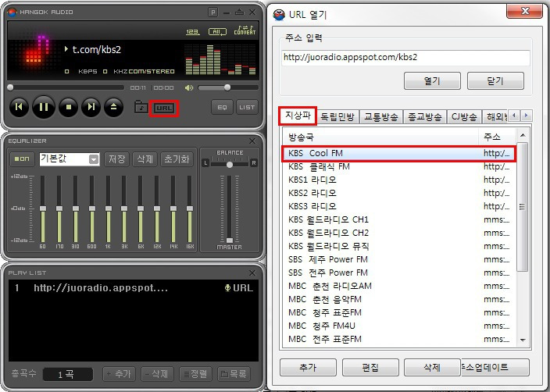Select SBS 제주 Power FM station

[x=399, y=259]
